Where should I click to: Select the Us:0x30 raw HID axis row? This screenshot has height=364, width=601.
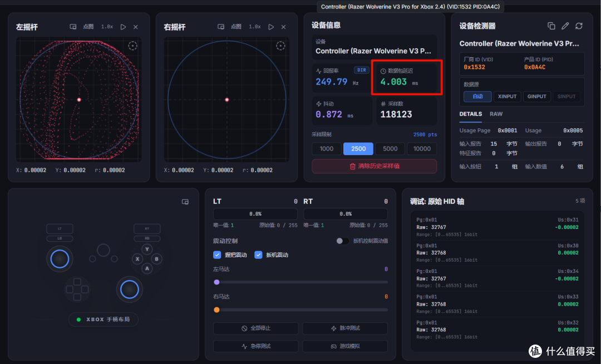point(497,253)
